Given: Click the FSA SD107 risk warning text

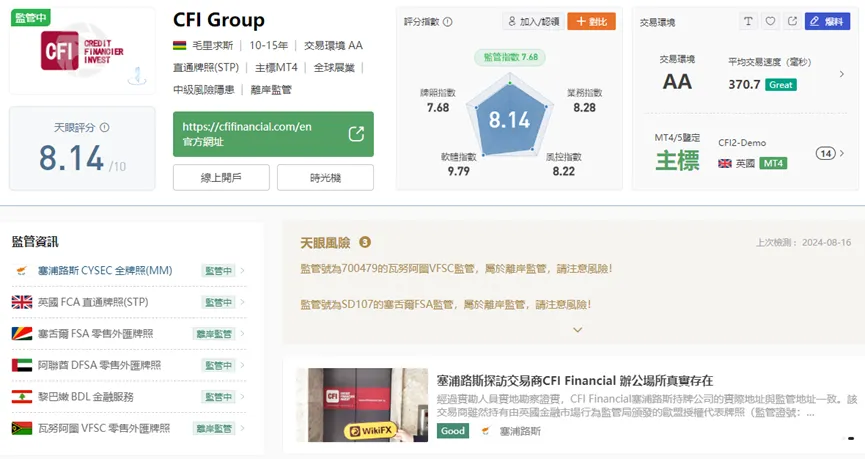Looking at the screenshot, I should (446, 304).
